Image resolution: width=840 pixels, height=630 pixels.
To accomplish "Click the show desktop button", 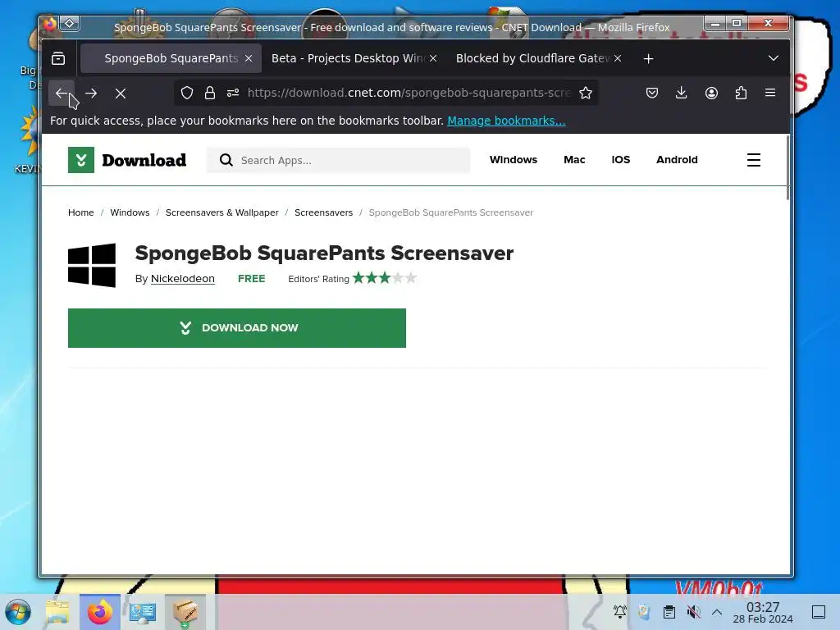I will point(819,612).
